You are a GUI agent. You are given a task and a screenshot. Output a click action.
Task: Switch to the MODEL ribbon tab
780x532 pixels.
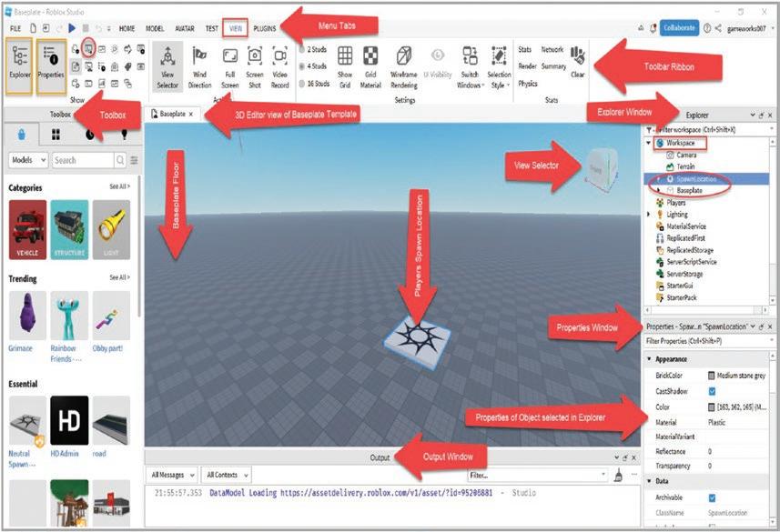tap(155, 28)
